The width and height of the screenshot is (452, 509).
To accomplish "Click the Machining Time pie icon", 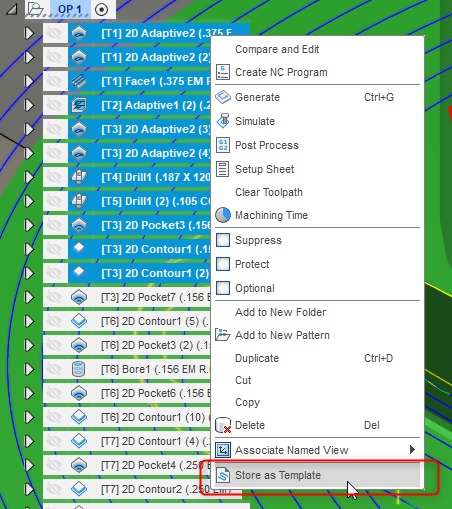I will tap(223, 215).
